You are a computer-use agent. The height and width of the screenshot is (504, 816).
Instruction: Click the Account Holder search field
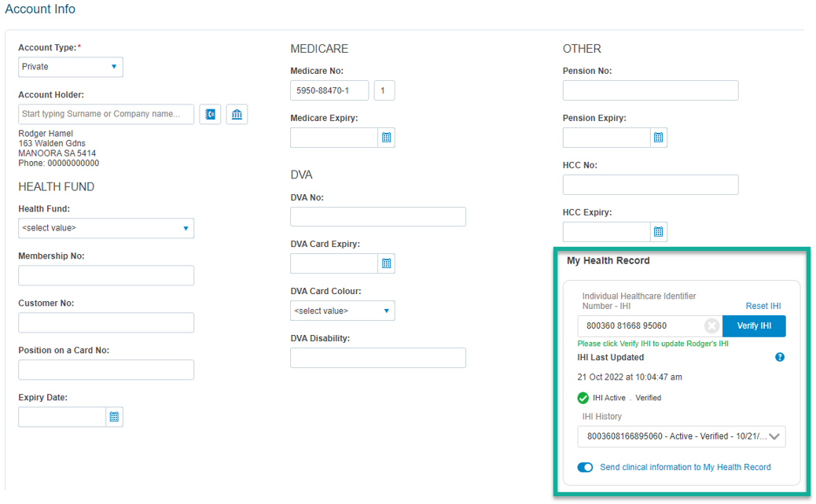click(x=106, y=114)
